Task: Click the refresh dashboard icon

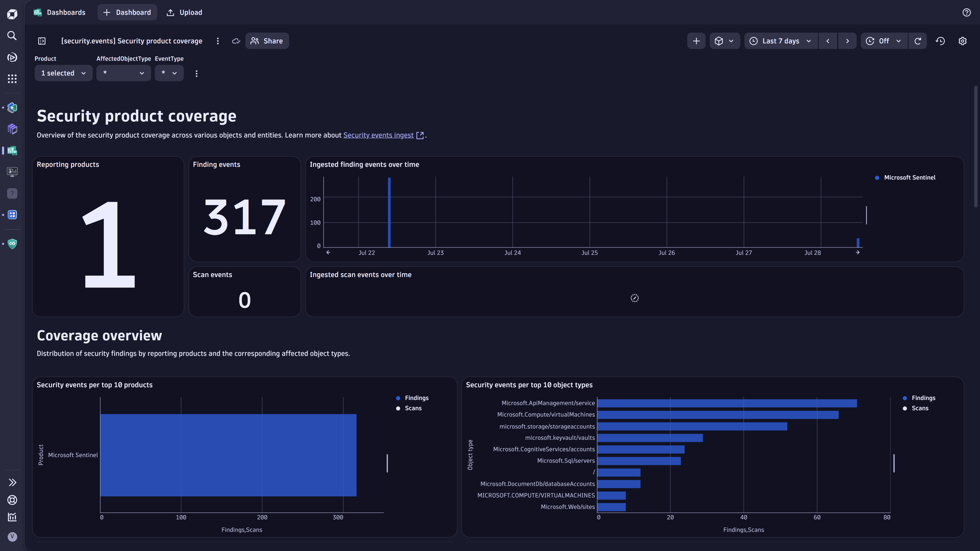Action: [918, 41]
